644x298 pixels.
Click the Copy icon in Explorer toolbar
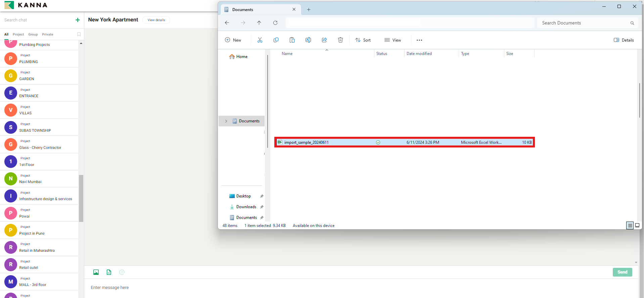point(276,40)
